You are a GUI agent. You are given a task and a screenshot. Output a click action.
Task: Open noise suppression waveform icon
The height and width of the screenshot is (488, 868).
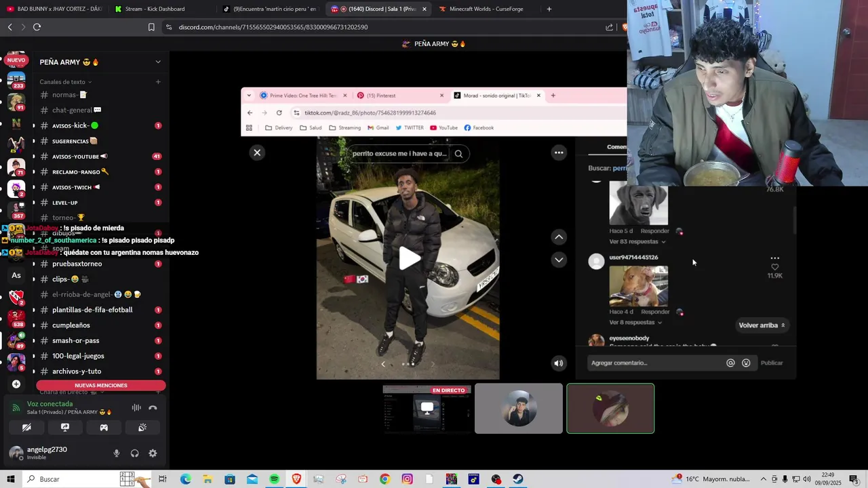tap(136, 407)
